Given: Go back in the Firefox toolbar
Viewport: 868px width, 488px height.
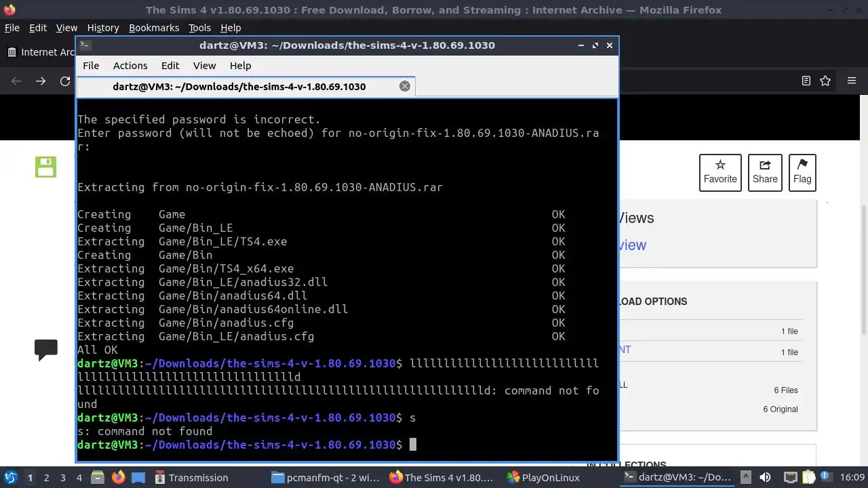Looking at the screenshot, I should (16, 81).
